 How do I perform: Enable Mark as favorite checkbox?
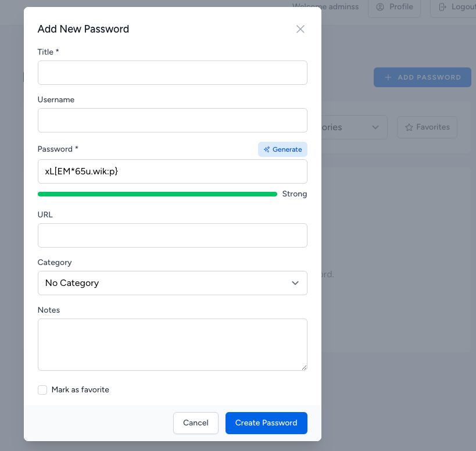(42, 390)
